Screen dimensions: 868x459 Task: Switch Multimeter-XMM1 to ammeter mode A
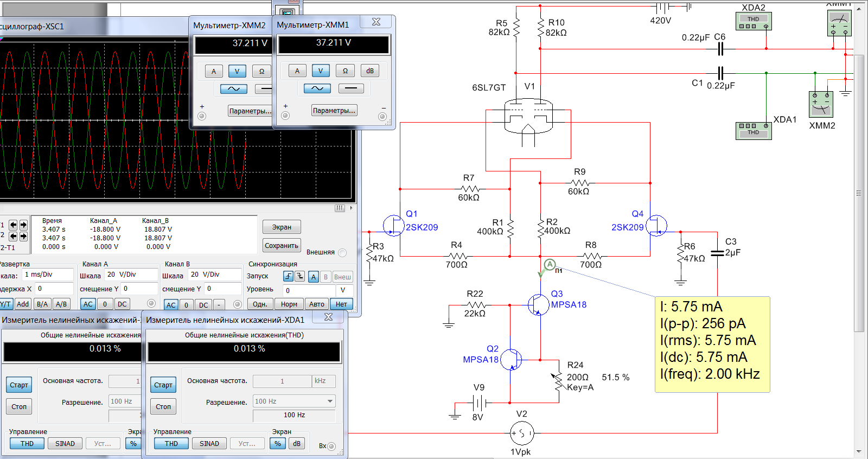[x=297, y=71]
